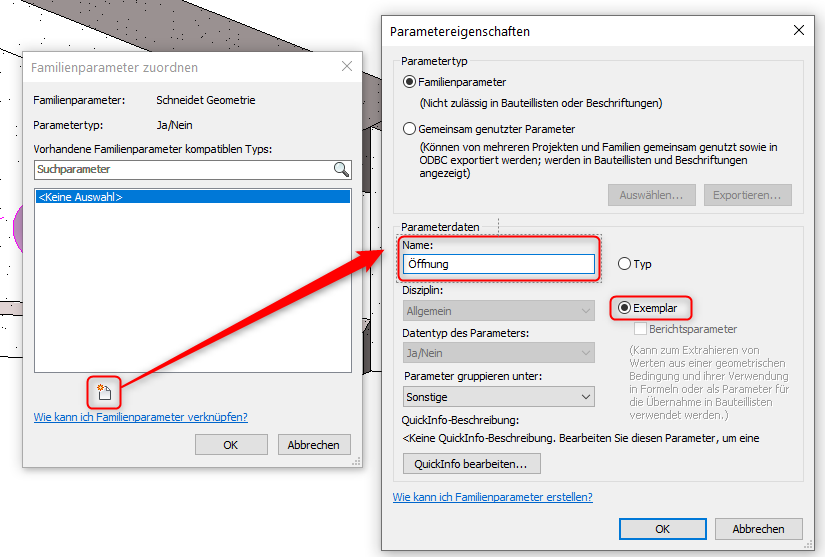Image resolution: width=825 pixels, height=557 pixels.
Task: Choose the Typ radio button
Action: tap(625, 264)
